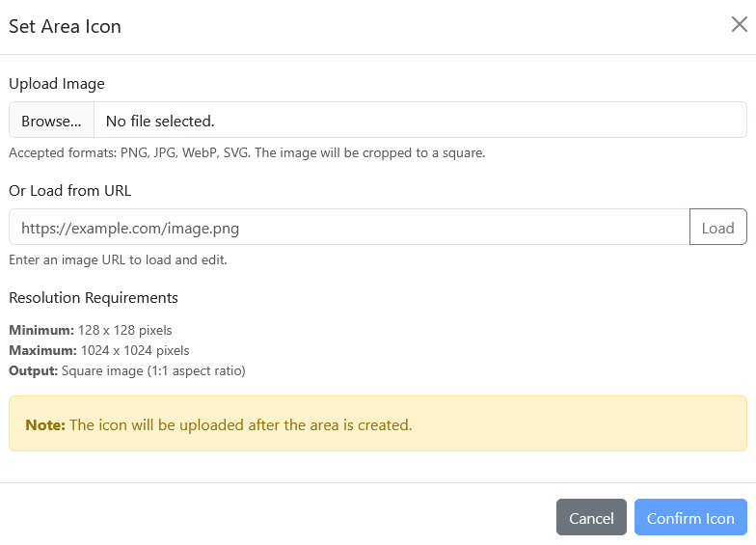Focus the image URL input field
The width and height of the screenshot is (756, 545).
[349, 228]
